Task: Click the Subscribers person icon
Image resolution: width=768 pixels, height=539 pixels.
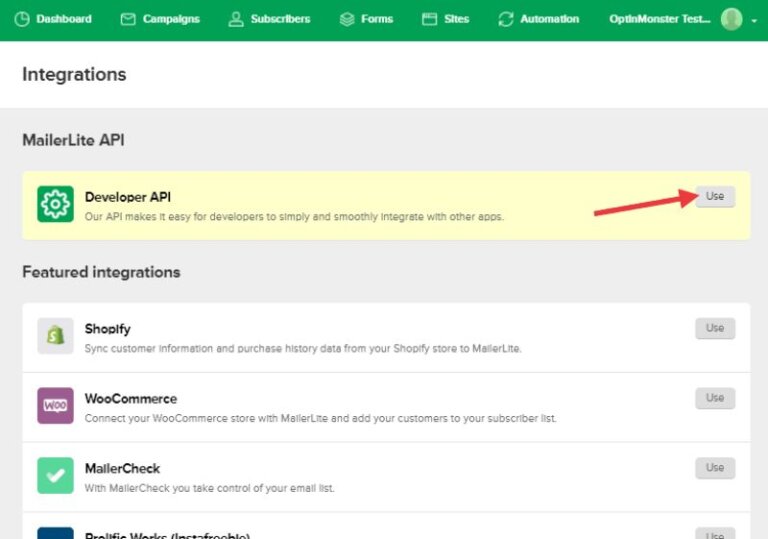Action: pyautogui.click(x=236, y=19)
